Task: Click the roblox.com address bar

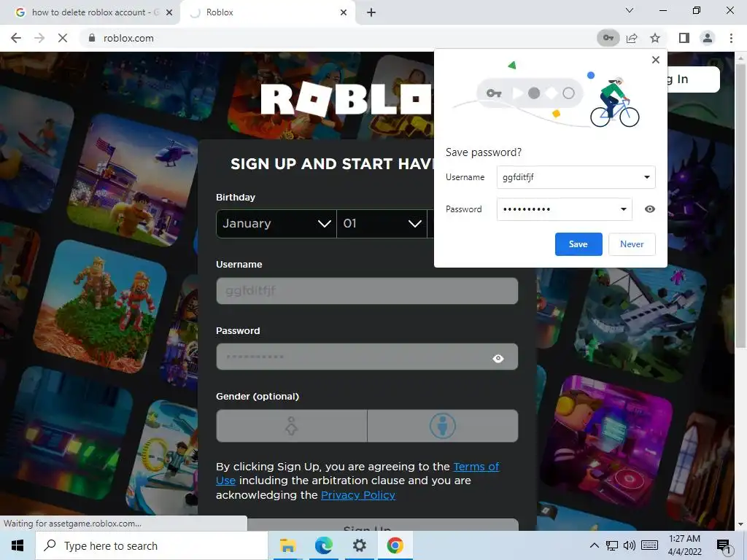Action: [x=333, y=38]
